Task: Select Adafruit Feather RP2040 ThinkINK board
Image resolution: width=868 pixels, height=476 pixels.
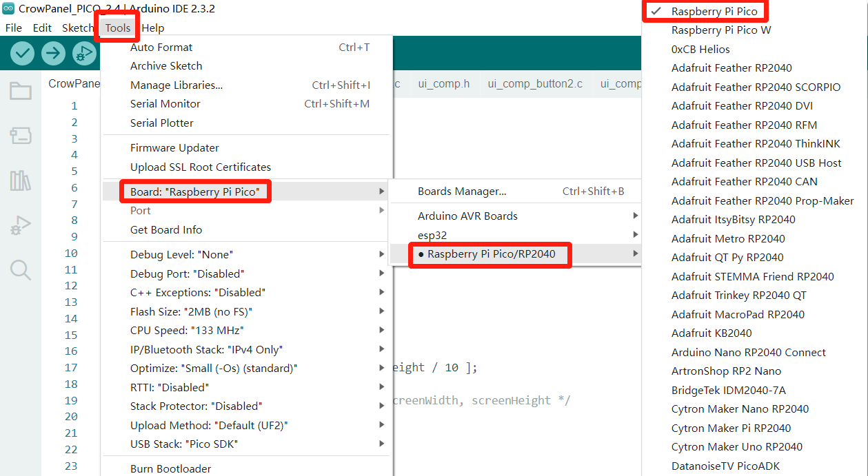Action: (755, 144)
